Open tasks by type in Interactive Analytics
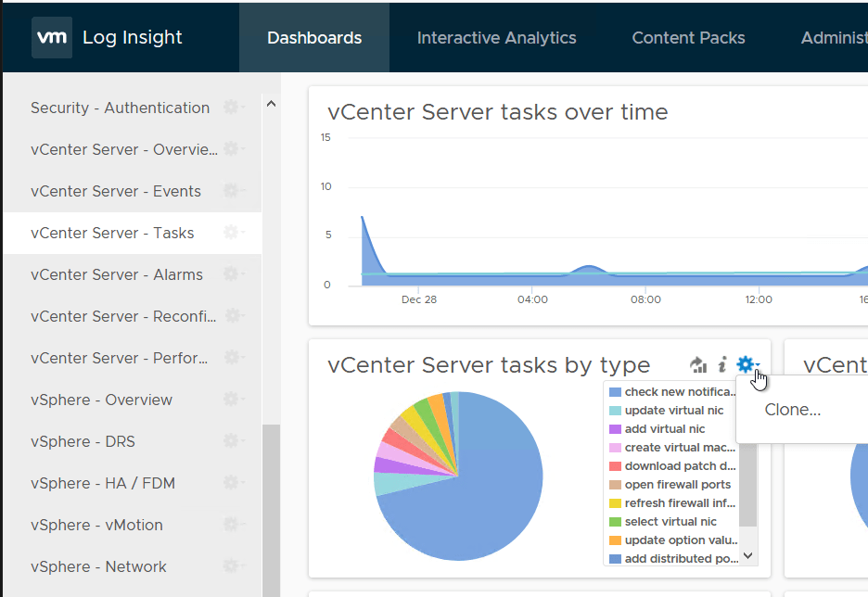Screen dimensions: 868x597 coord(698,365)
